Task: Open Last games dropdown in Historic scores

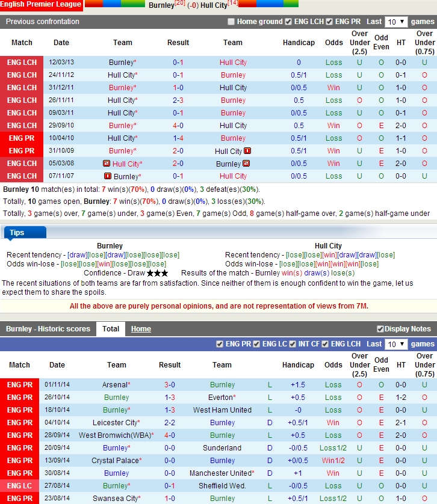Action: 396,344
